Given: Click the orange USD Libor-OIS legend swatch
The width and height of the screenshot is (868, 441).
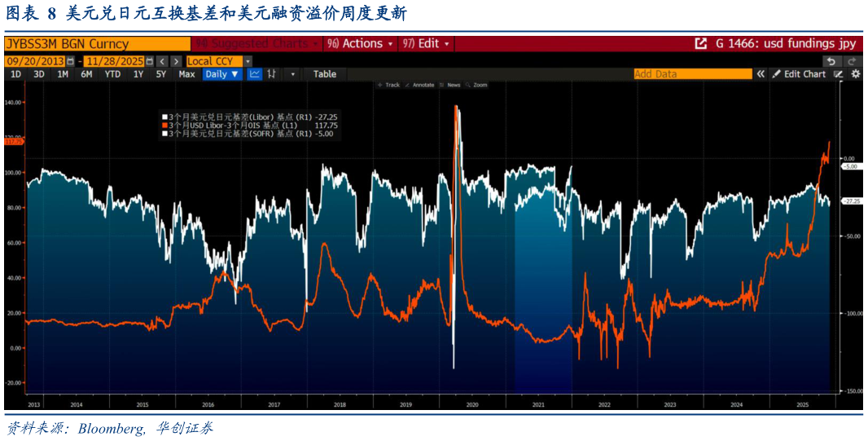Looking at the screenshot, I should pyautogui.click(x=164, y=126).
